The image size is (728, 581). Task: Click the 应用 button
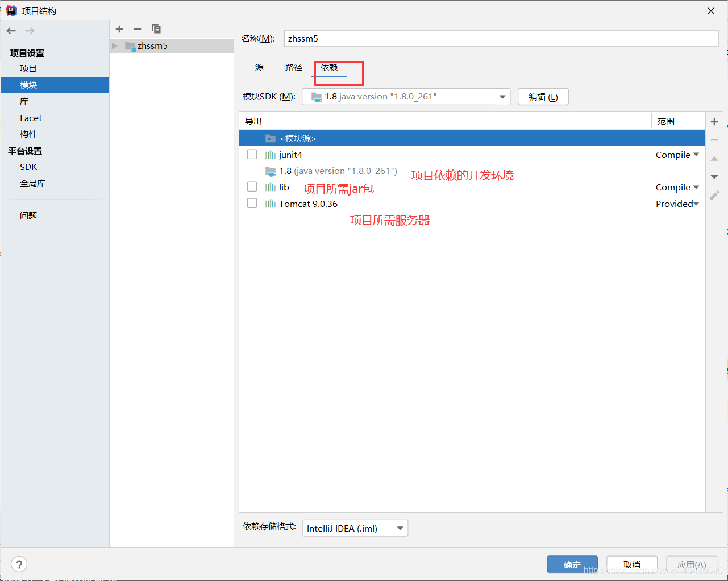click(692, 565)
